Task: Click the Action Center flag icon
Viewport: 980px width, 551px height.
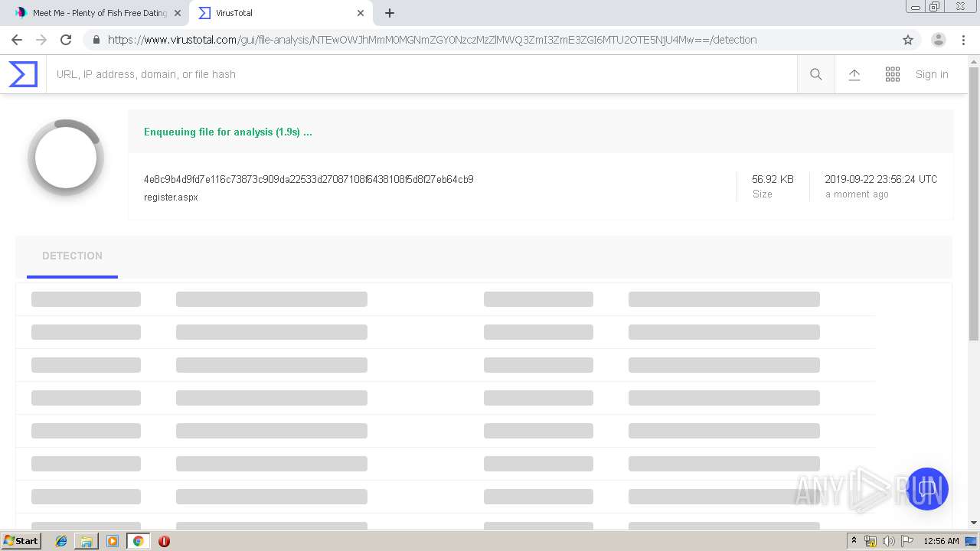Action: coord(907,541)
